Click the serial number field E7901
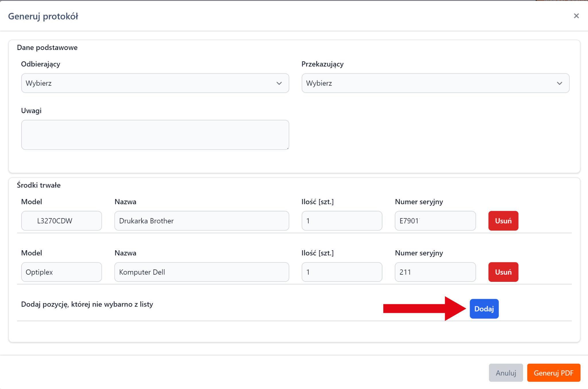Viewport: 588px width, 389px height. 435,221
